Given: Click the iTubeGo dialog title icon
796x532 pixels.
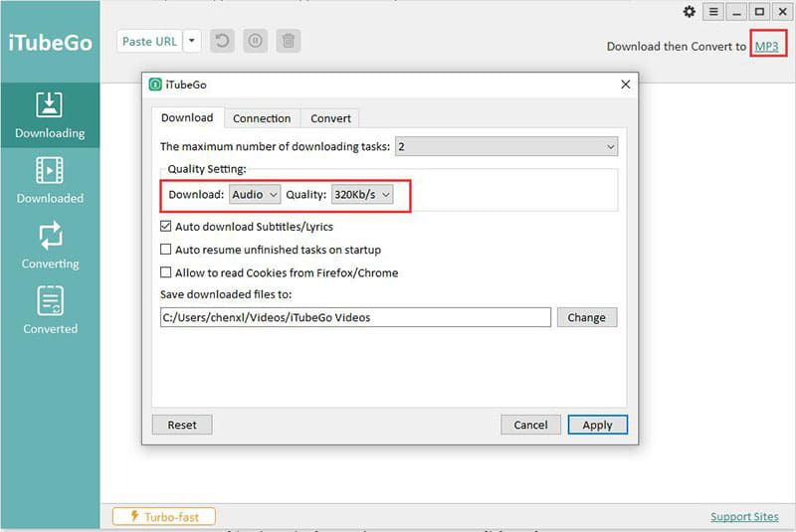Looking at the screenshot, I should point(155,85).
